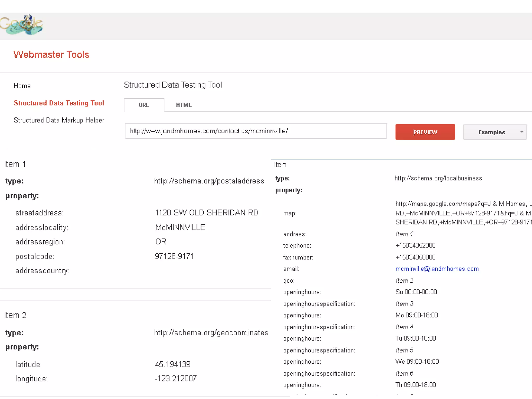Select the http://schema.org/postaladdress type value

(x=209, y=181)
